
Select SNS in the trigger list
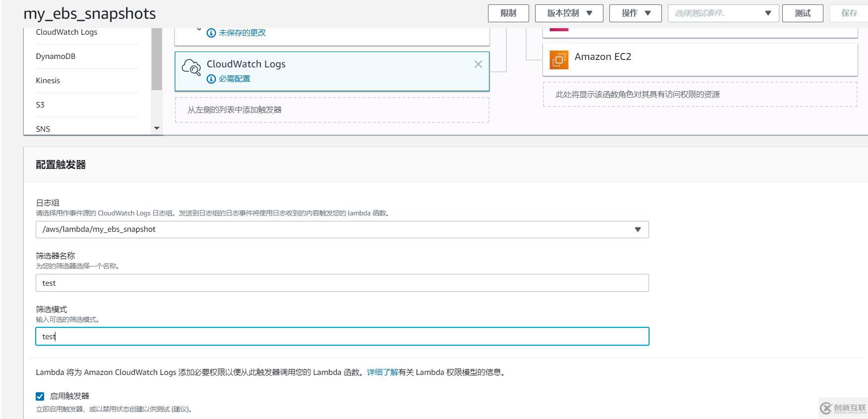coord(43,129)
